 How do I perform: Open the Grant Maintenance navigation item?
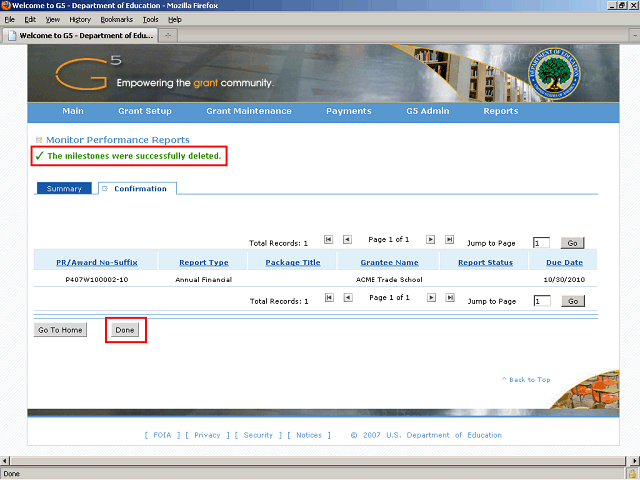249,111
